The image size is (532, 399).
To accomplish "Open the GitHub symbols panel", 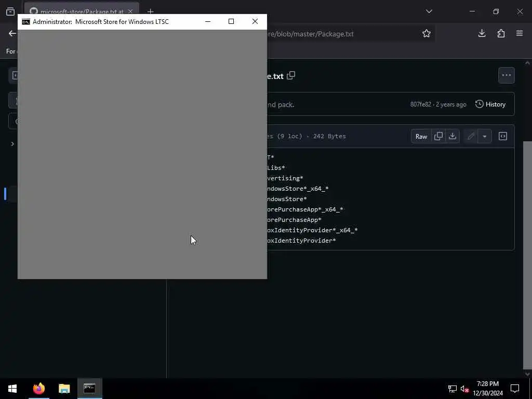I will [503, 137].
